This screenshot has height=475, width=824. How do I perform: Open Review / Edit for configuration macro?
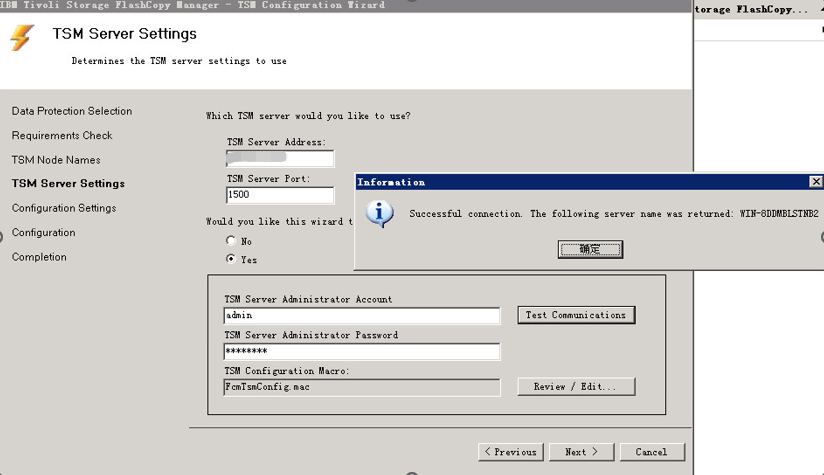pyautogui.click(x=576, y=387)
